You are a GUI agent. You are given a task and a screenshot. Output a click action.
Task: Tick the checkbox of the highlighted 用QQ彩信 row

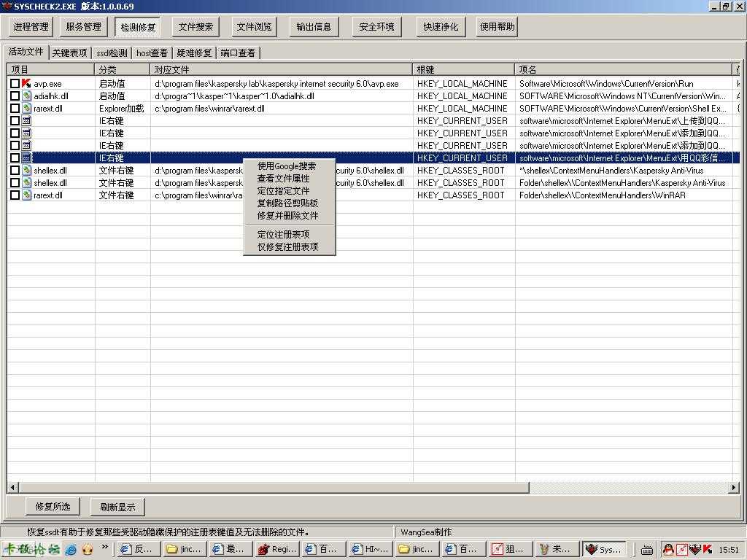pyautogui.click(x=15, y=157)
